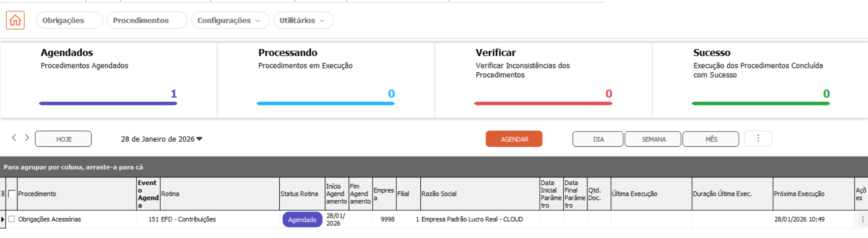Go to previous date with left arrow
This screenshot has width=868, height=238.
tap(14, 138)
